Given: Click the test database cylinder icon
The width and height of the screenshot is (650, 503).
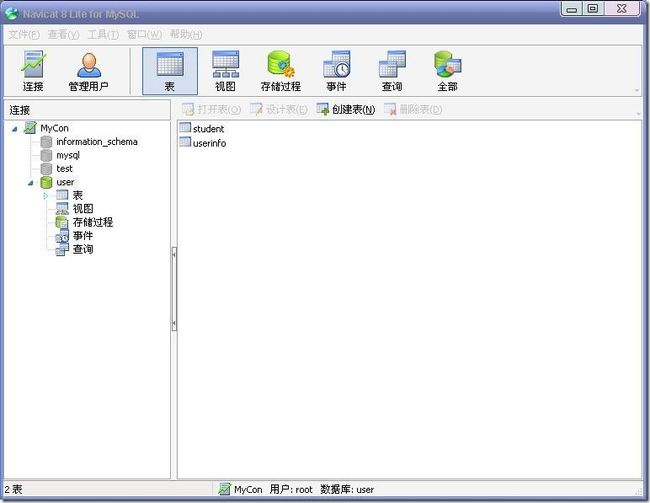Looking at the screenshot, I should pyautogui.click(x=46, y=169).
